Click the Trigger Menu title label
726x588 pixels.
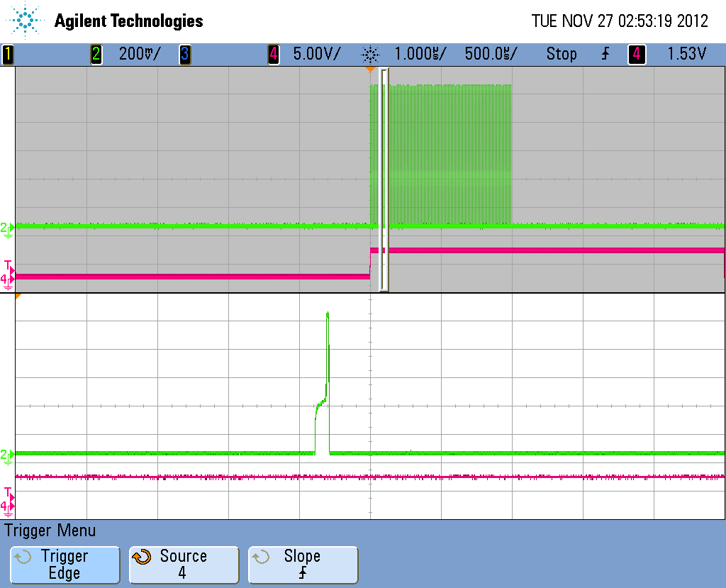pyautogui.click(x=50, y=531)
